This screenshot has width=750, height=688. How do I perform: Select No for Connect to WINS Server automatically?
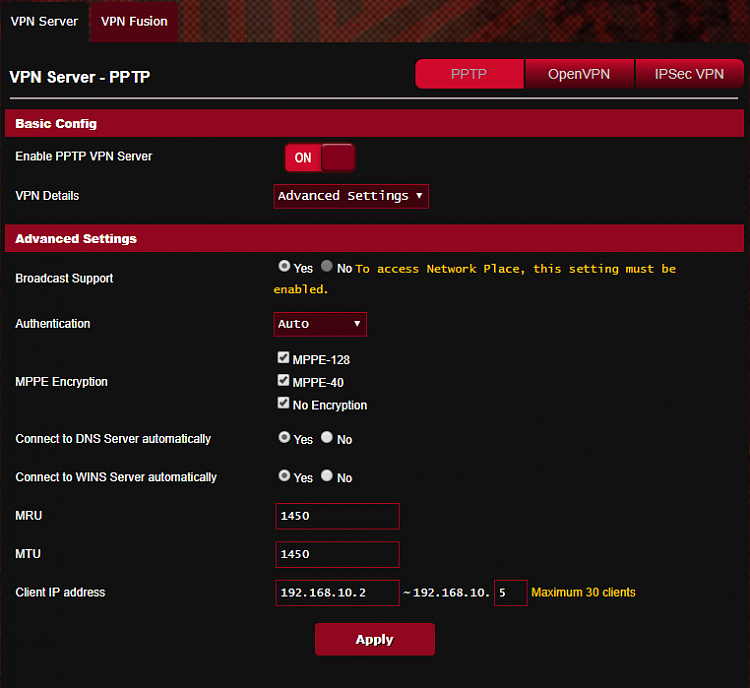click(x=327, y=476)
